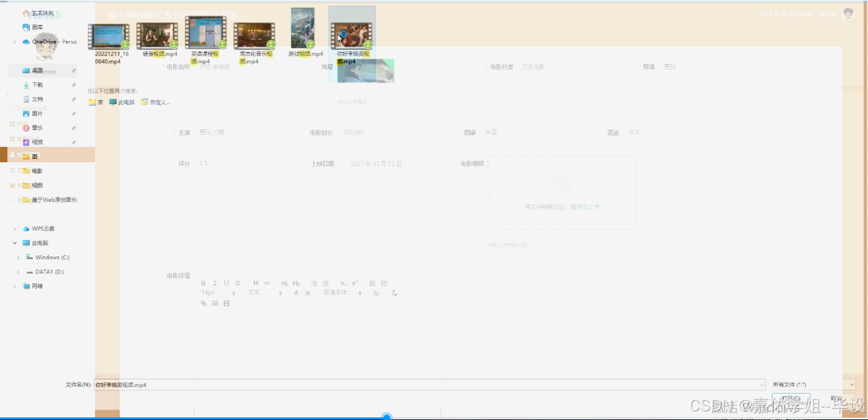The image size is (868, 420).
Task: Select 此电脑 in the navigation tree
Action: [36, 243]
